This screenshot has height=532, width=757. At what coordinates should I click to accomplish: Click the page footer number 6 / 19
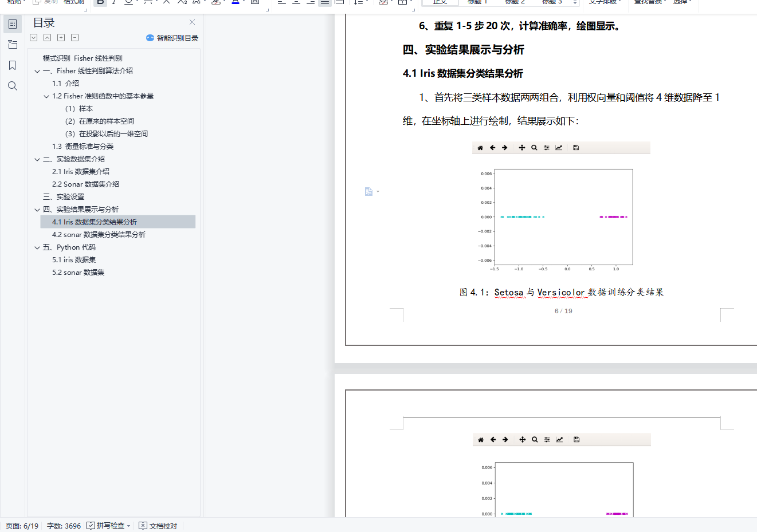click(x=563, y=311)
